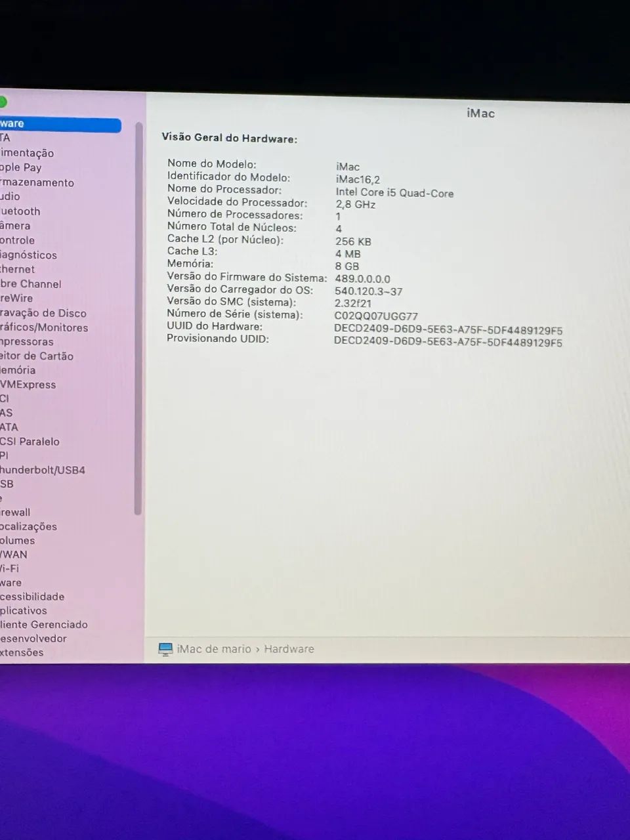
Task: Open NVMExpress in the sidebar
Action: 28,385
